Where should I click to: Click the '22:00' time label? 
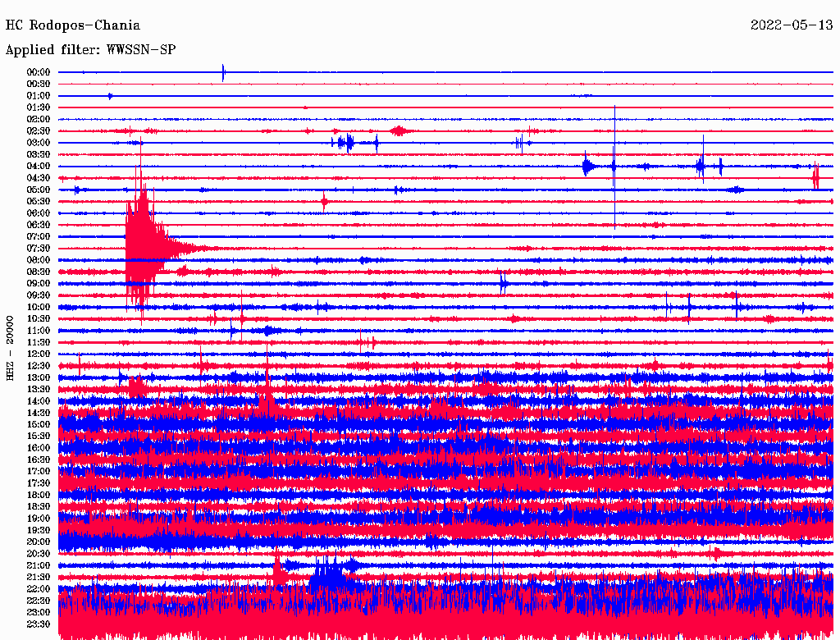[39, 589]
